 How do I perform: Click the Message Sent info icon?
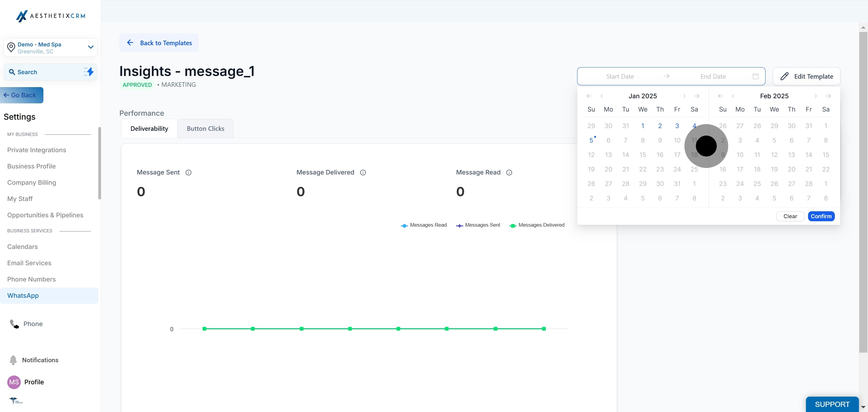(x=188, y=172)
